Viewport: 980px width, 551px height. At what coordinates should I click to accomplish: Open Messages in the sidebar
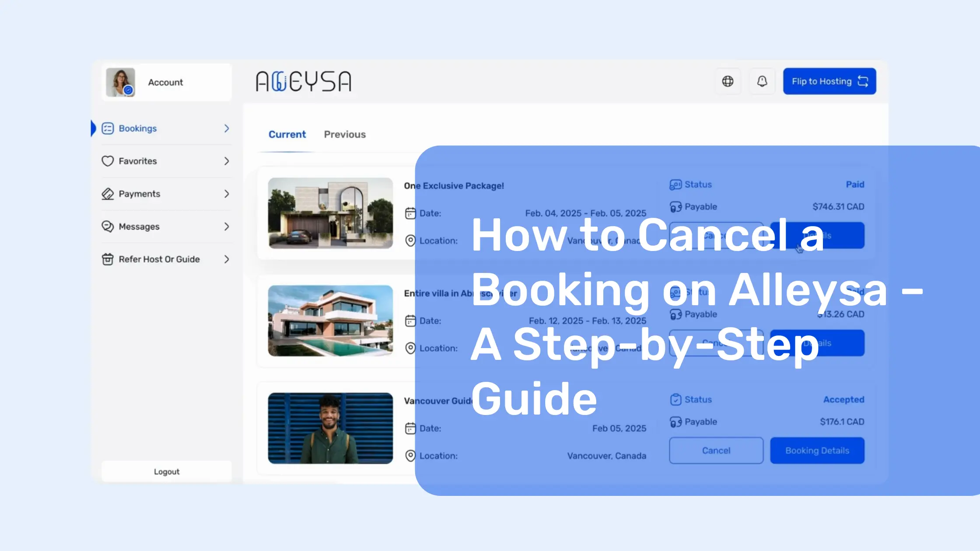point(166,227)
